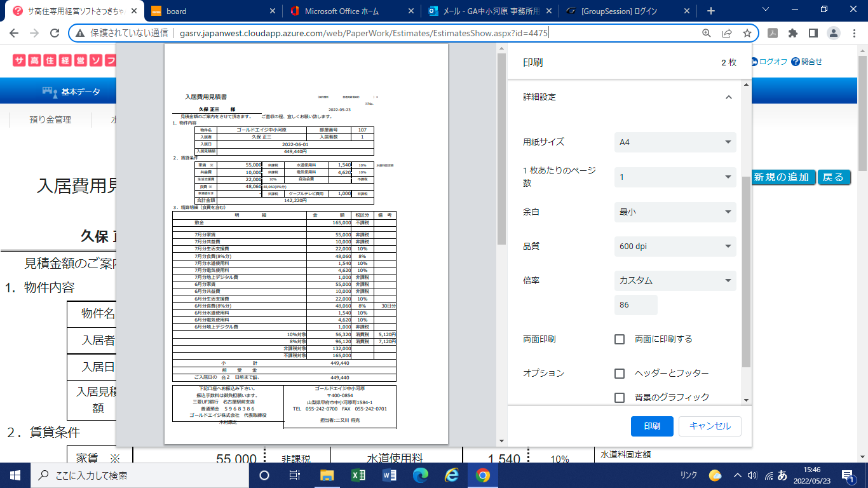The width and height of the screenshot is (868, 488).
Task: Check the ヘッダーとフッター option
Action: point(620,374)
